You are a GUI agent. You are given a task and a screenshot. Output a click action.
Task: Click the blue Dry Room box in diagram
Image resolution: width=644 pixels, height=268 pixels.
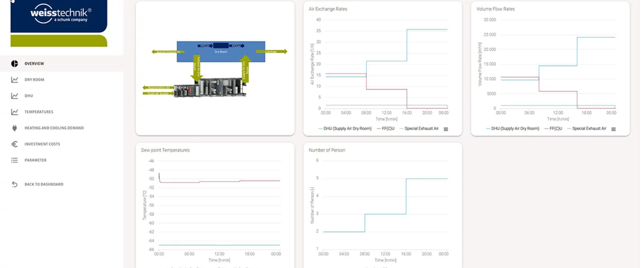click(x=221, y=52)
